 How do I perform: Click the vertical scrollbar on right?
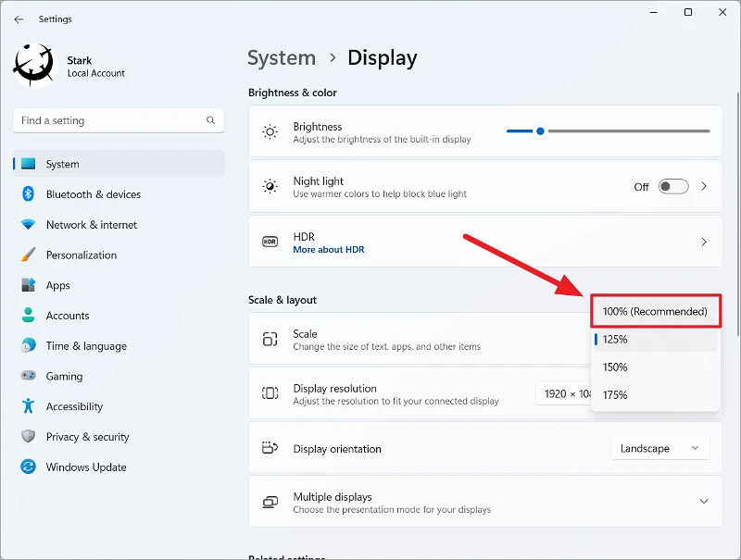tap(738, 213)
